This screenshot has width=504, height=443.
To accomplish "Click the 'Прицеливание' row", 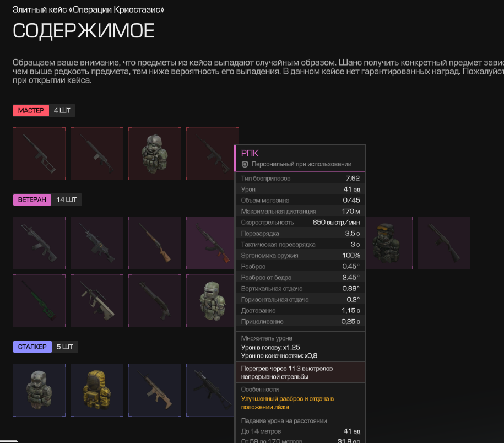I will 301,321.
